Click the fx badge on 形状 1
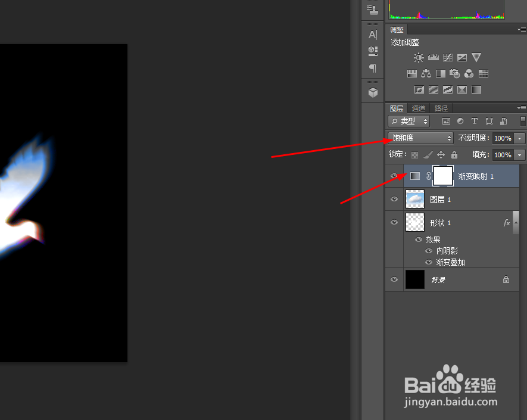 pyautogui.click(x=507, y=223)
